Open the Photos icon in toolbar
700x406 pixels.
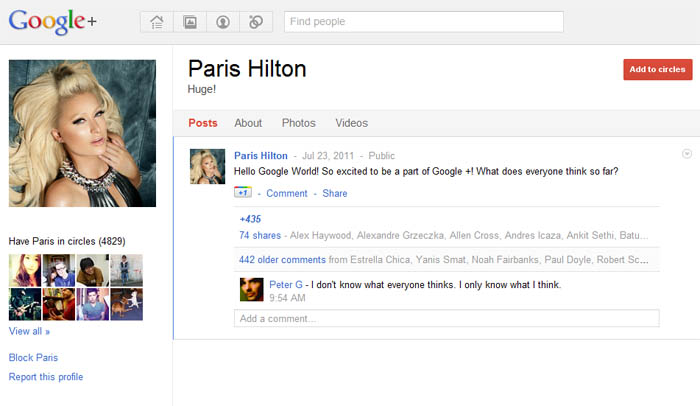pyautogui.click(x=190, y=22)
